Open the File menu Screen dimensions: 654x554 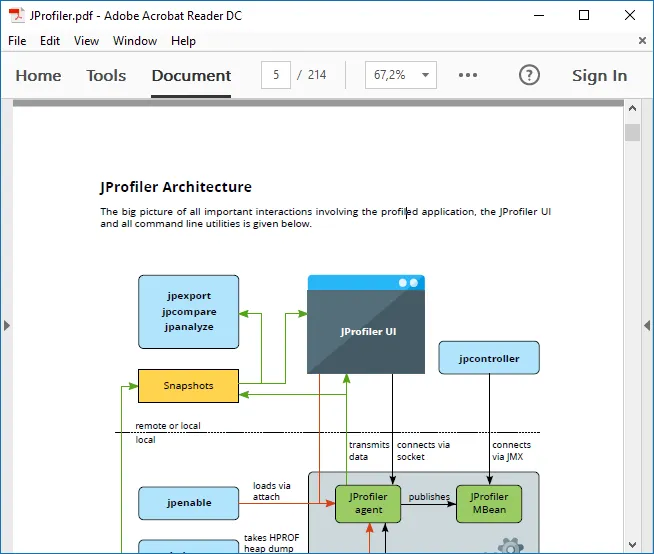coord(17,41)
